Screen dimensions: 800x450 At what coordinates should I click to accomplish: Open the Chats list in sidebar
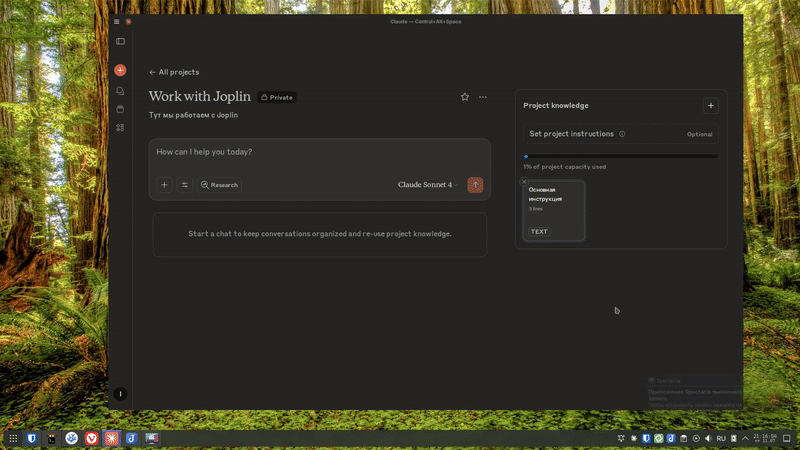[120, 91]
